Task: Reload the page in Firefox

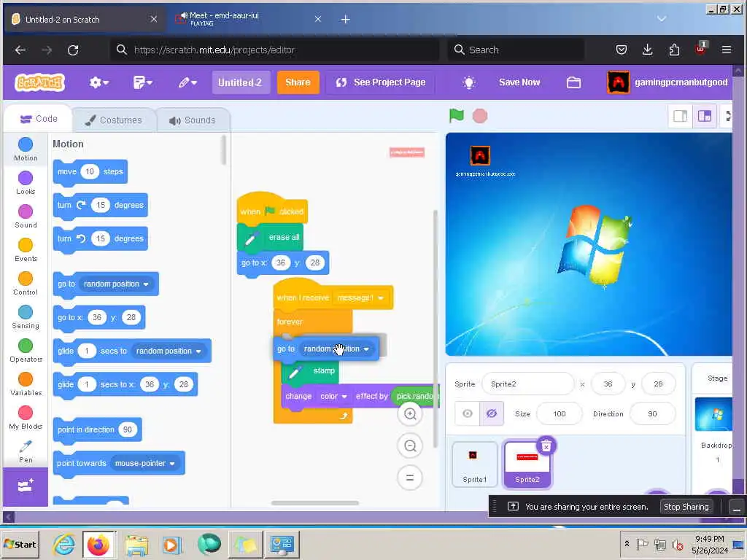Action: [x=73, y=50]
